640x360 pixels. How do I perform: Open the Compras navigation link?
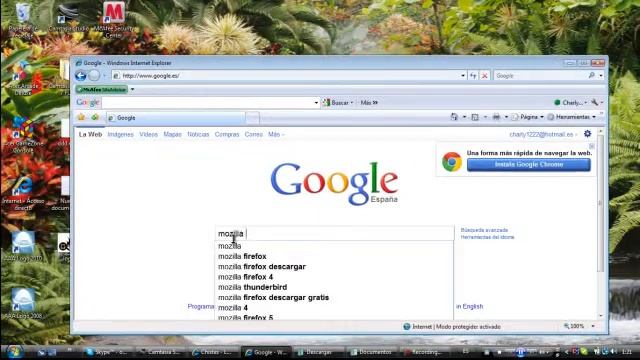click(x=227, y=134)
